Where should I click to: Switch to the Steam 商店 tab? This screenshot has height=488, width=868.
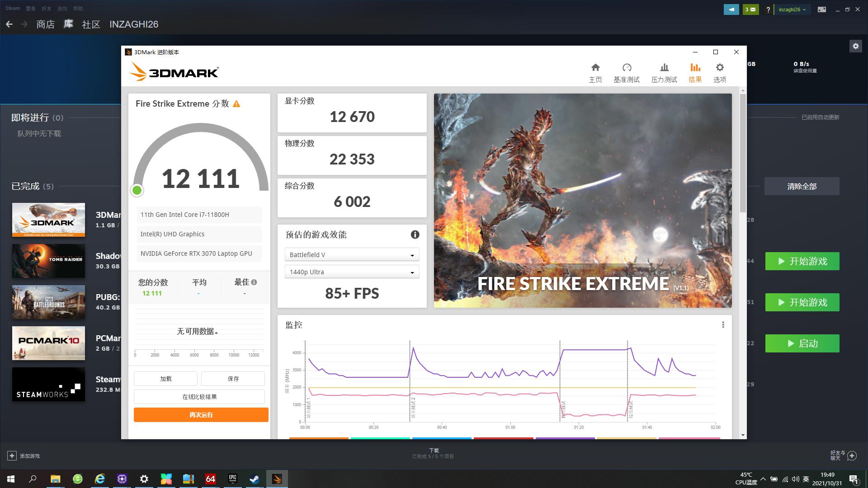tap(45, 24)
